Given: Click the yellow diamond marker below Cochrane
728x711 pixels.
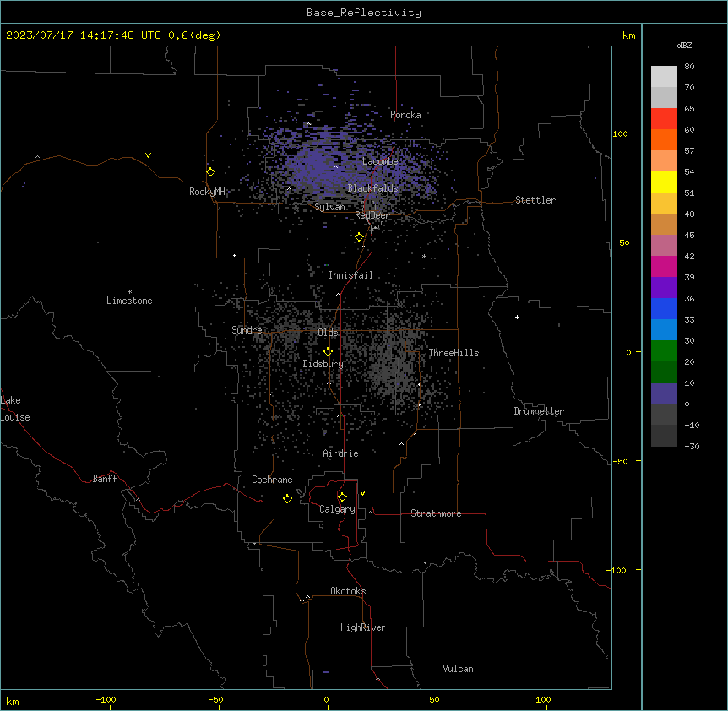Looking at the screenshot, I should (x=287, y=498).
